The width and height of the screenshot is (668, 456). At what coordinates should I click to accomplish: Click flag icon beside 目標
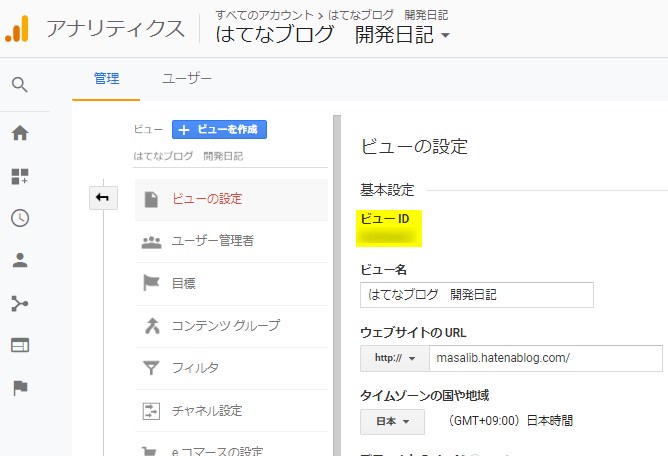coord(151,283)
